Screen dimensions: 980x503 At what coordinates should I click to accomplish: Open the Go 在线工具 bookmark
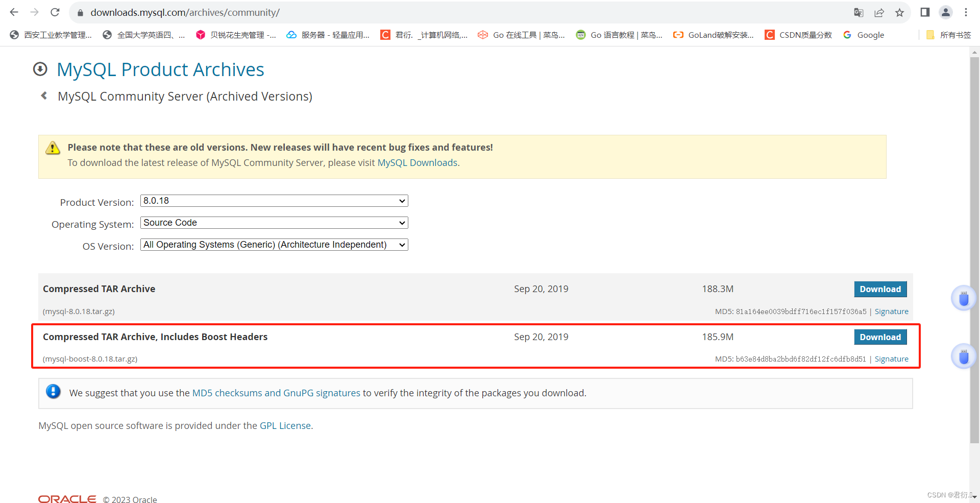(522, 35)
